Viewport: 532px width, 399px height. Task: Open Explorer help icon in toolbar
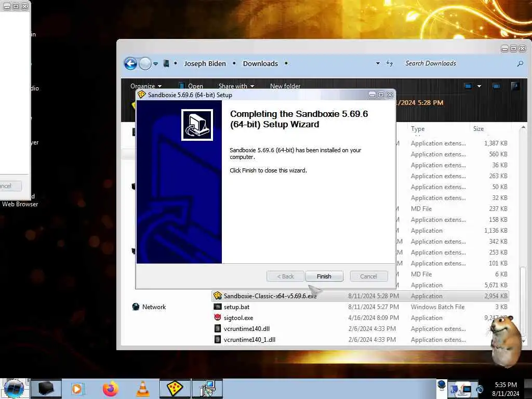pos(515,86)
